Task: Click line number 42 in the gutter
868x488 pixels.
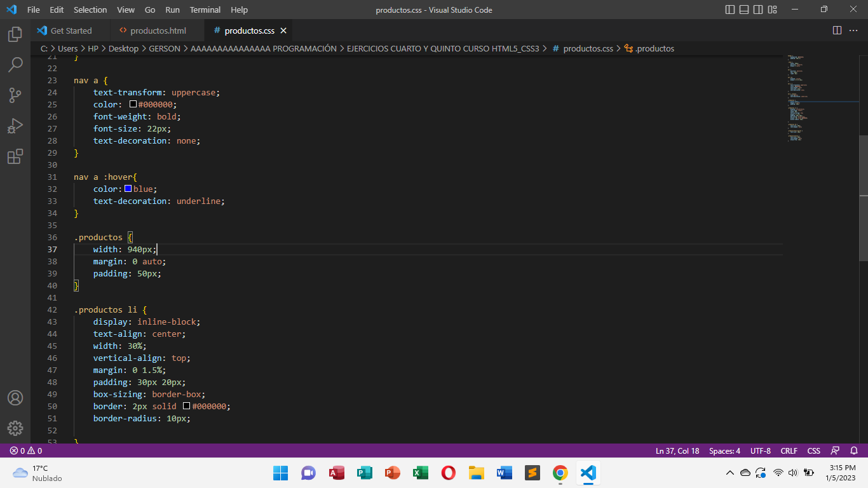Action: click(52, 309)
